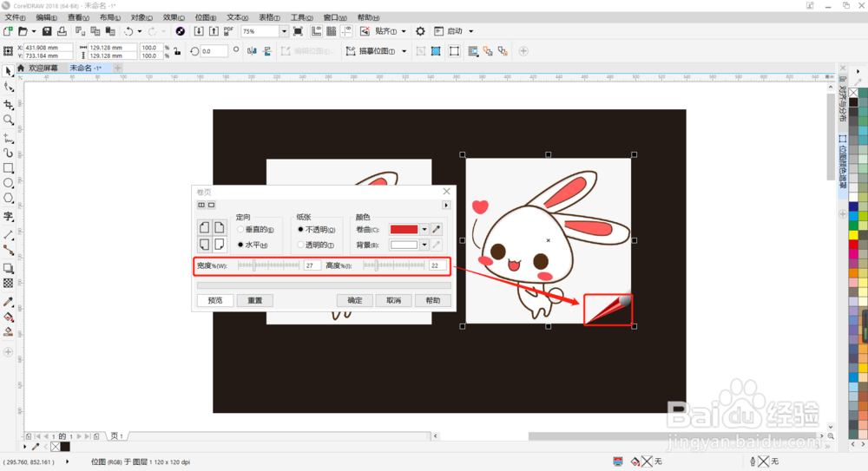The height and width of the screenshot is (471, 868).
Task: Select top-left corner page curl icon
Action: pyautogui.click(x=204, y=227)
